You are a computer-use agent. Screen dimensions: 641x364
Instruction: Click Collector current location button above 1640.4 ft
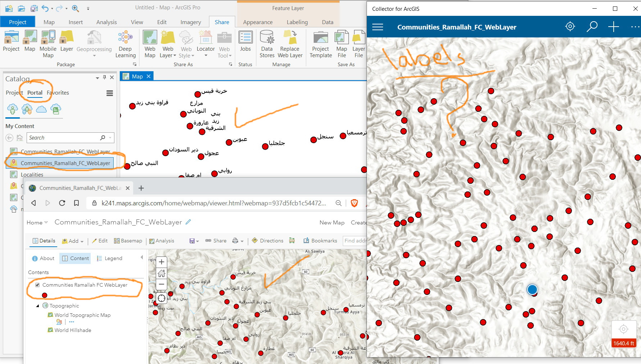(623, 329)
